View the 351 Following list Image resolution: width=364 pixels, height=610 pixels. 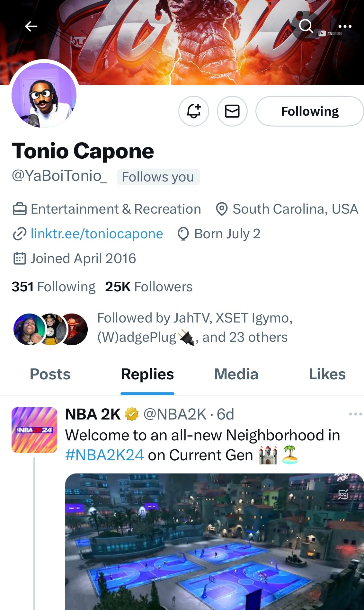pos(54,287)
